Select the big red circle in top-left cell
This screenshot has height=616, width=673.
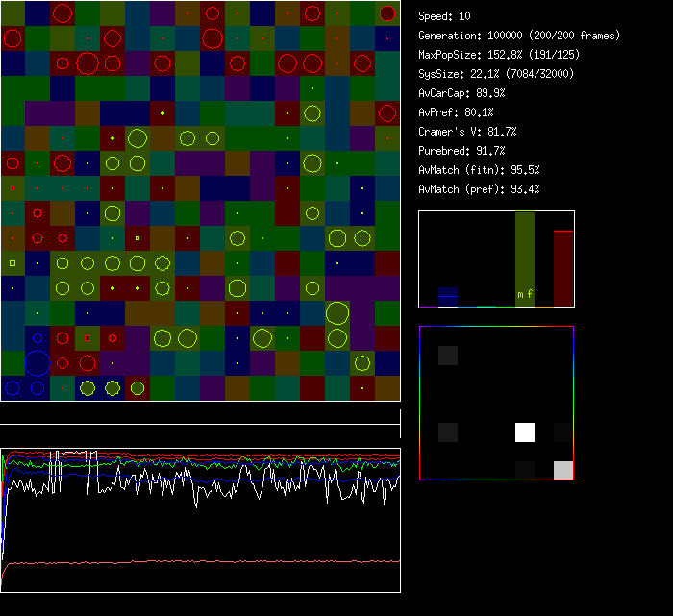coord(12,38)
